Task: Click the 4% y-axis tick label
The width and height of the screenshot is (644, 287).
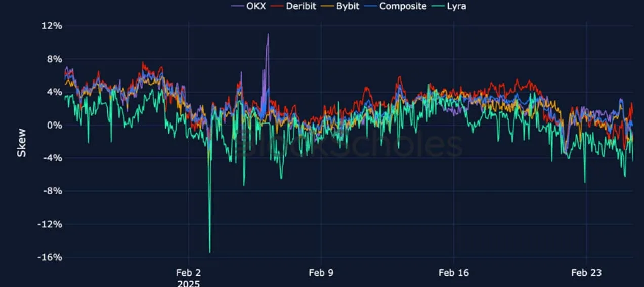Action: click(54, 92)
